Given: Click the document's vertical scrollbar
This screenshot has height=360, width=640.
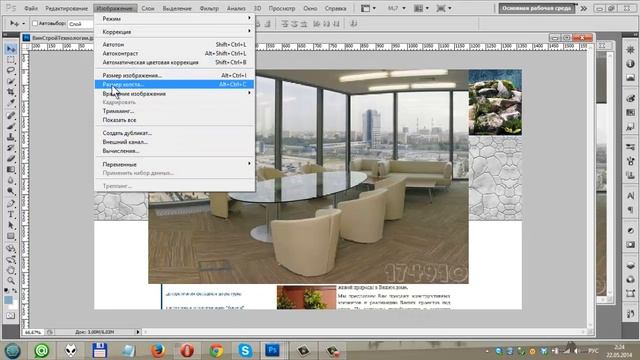Looking at the screenshot, I should tap(591, 186).
